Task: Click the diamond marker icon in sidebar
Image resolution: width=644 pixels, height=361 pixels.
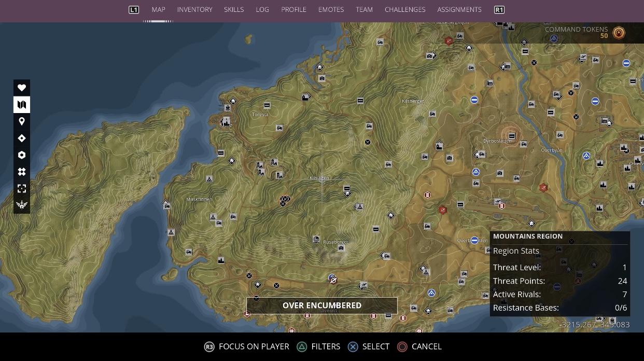Action: (x=22, y=138)
